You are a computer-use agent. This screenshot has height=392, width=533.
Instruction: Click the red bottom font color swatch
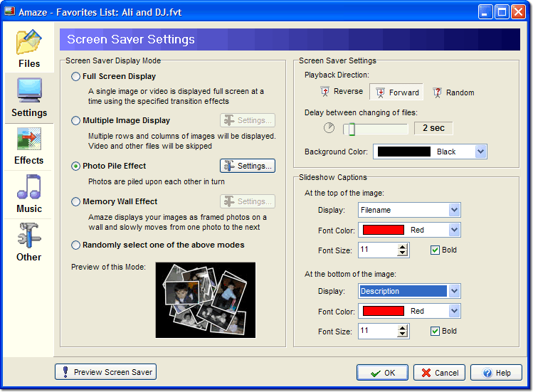(x=384, y=311)
